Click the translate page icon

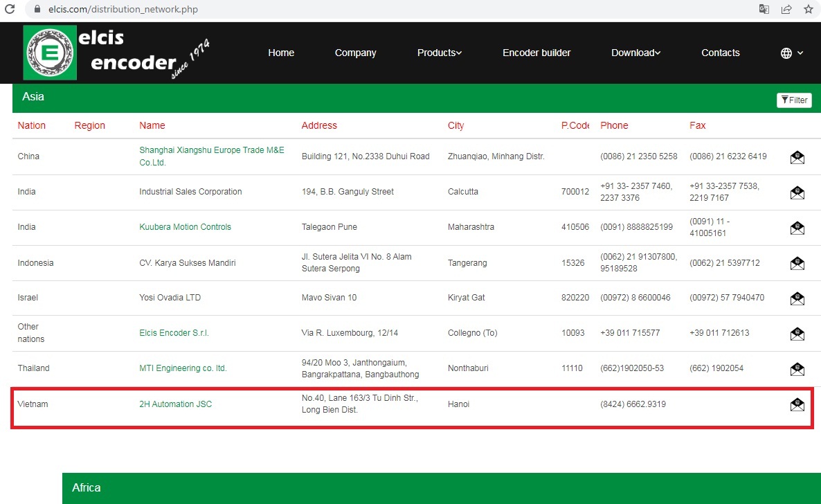[764, 9]
